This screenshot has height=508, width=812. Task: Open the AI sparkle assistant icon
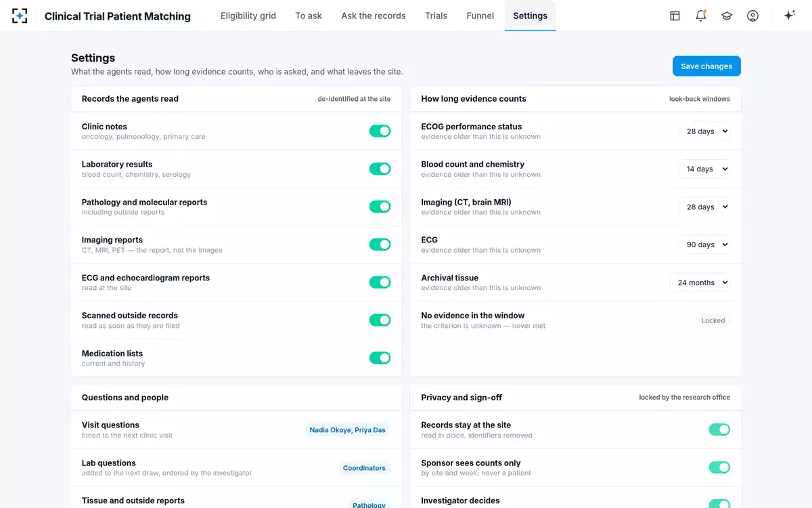pos(789,16)
